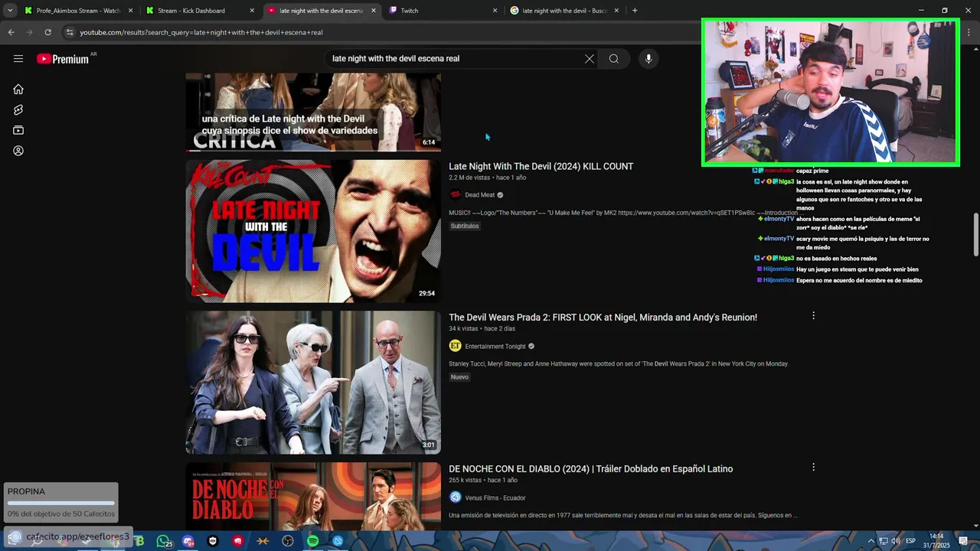The height and width of the screenshot is (551, 980).
Task: Close the Twitch tab
Action: [495, 11]
